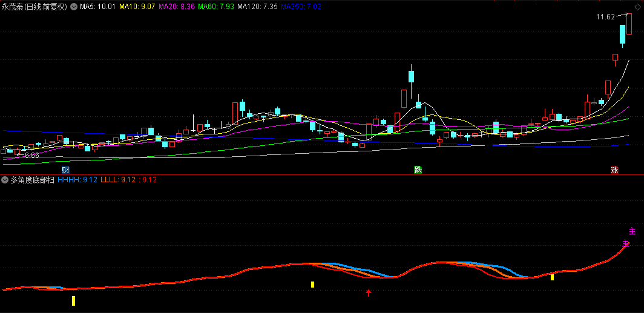This screenshot has width=644, height=313.
Task: Click the red 涨 marker icon
Action: tap(615, 170)
